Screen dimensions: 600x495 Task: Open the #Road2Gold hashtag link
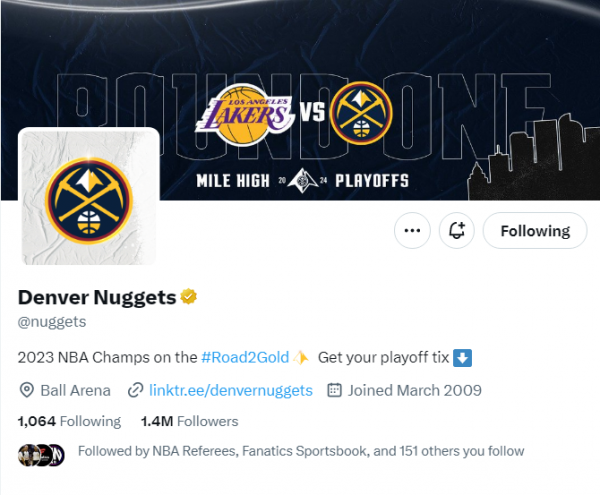(x=245, y=357)
